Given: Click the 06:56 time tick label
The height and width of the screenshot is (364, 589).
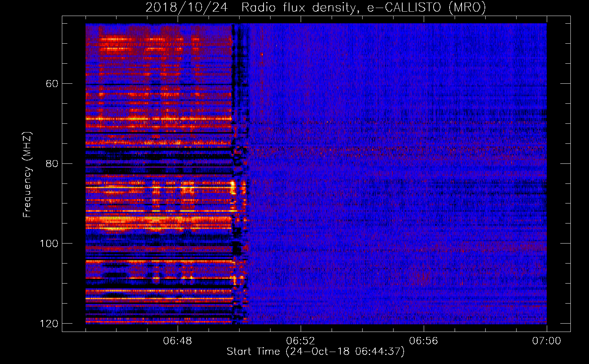Looking at the screenshot, I should point(424,341).
